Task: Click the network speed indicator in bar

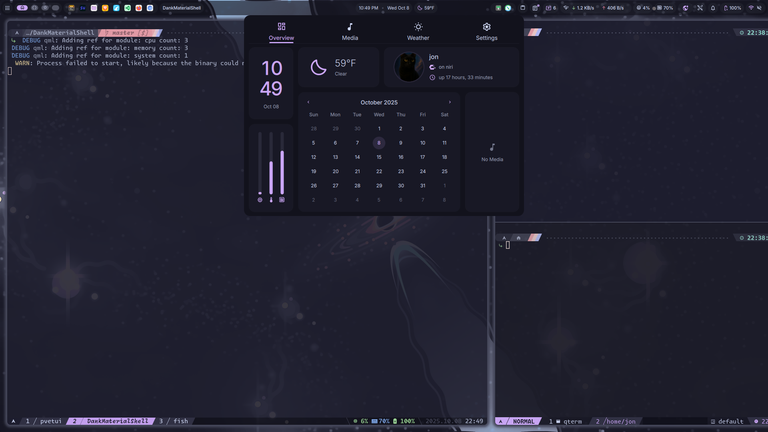Action: (x=578, y=7)
